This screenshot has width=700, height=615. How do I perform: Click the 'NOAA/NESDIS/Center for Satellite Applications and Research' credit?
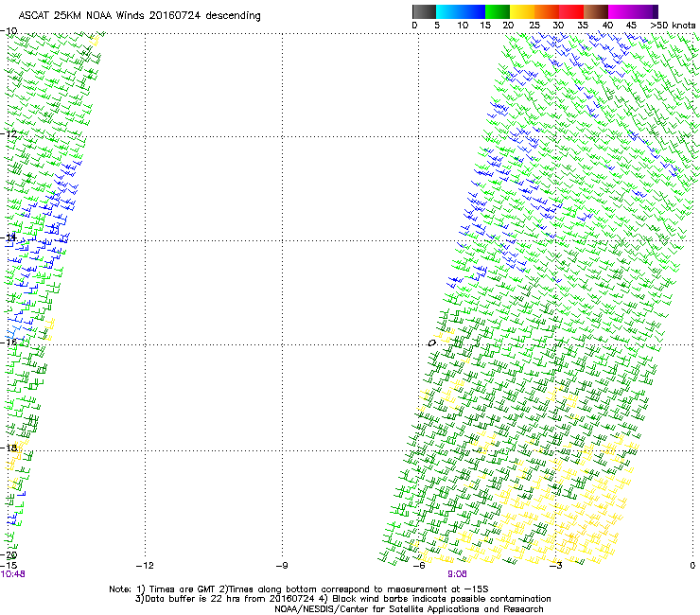[x=409, y=609]
